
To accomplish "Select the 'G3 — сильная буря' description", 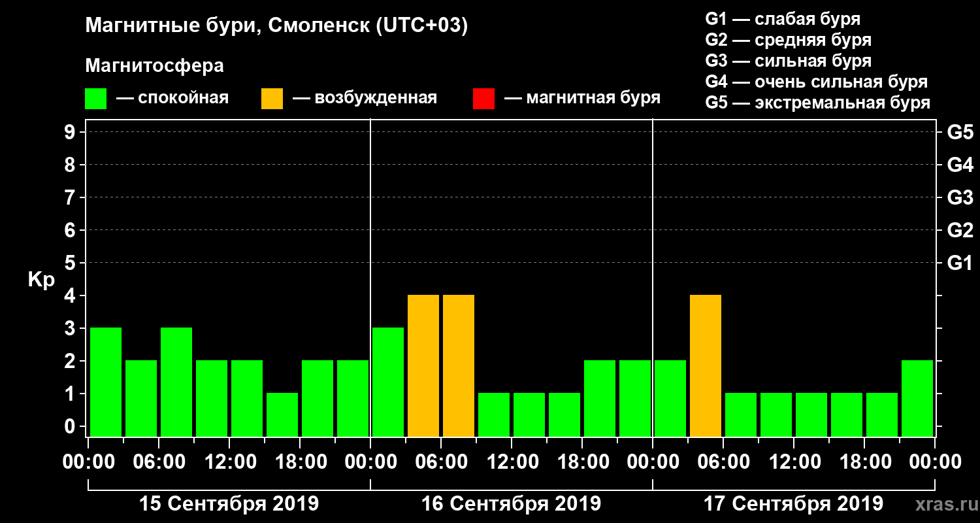I will [x=788, y=61].
